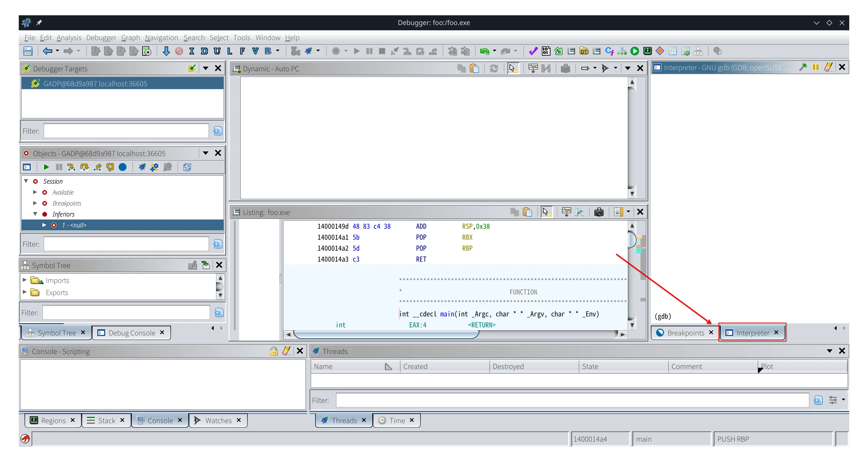Switch to the Breakpoints tab
Image resolution: width=868 pixels, height=469 pixels.
(x=685, y=333)
